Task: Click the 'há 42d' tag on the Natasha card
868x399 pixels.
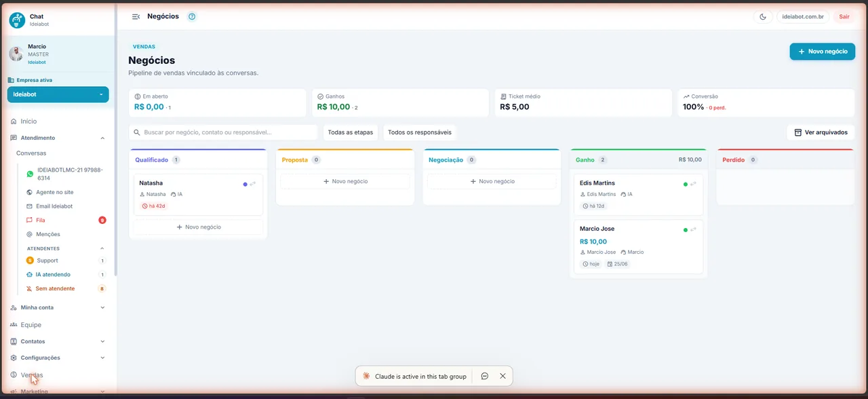Action: coord(154,206)
